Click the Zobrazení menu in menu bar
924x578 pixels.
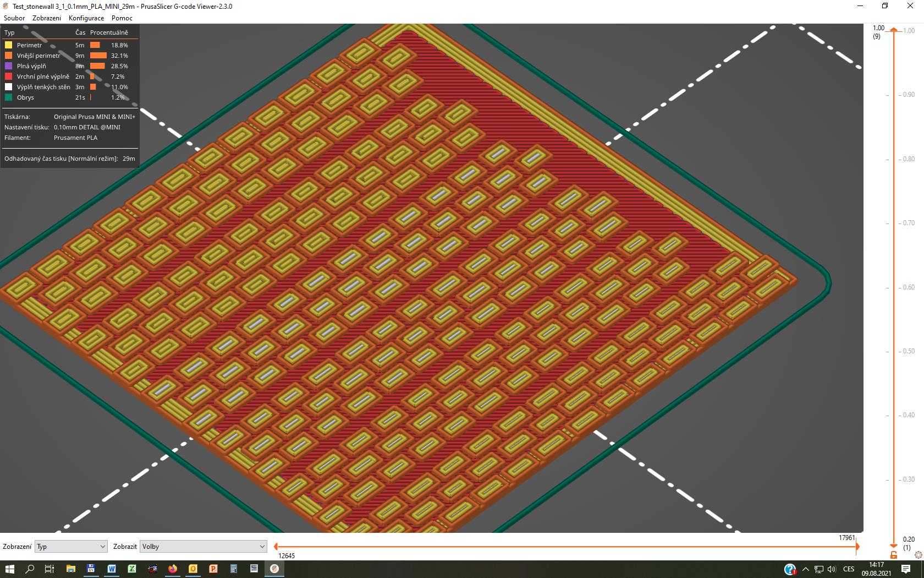pyautogui.click(x=47, y=18)
